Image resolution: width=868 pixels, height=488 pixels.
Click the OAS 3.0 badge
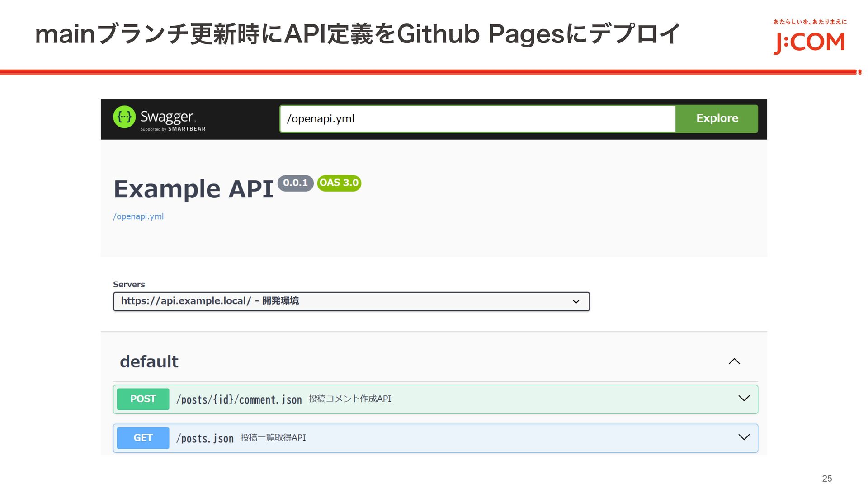pos(339,183)
